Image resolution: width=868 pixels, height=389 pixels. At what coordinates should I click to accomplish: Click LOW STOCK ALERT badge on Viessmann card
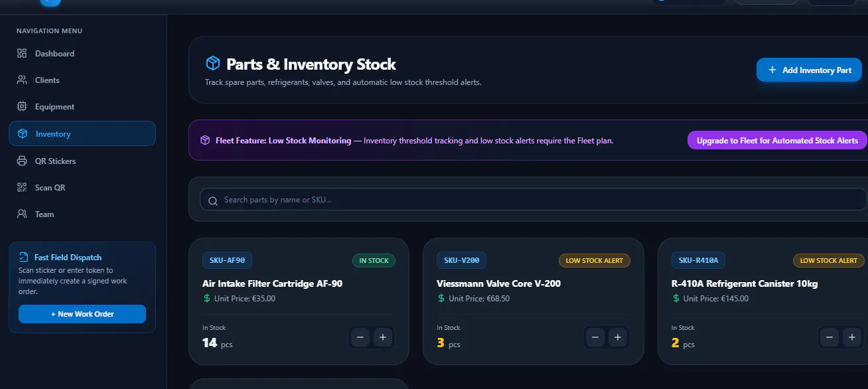coord(595,261)
